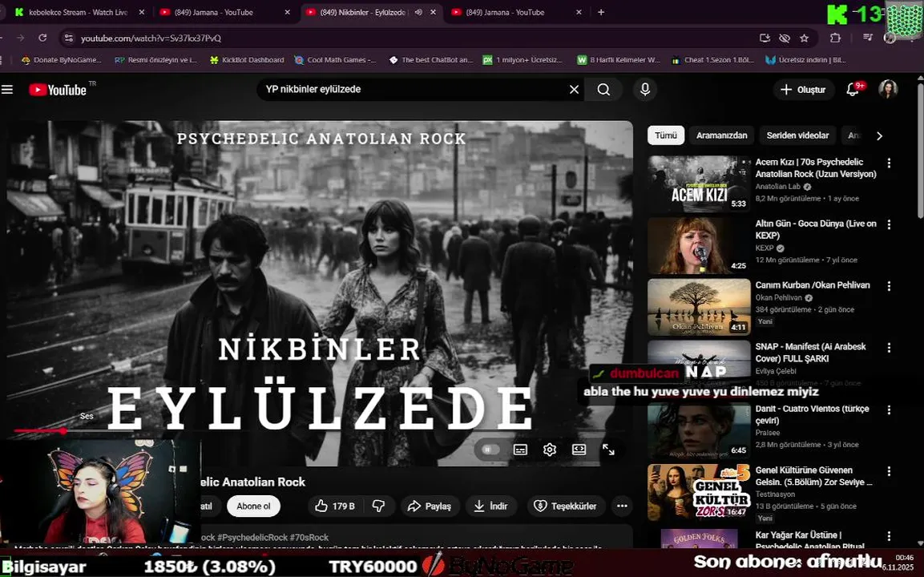Click the #PsychedelicRock hashtag
Viewport: 924px width, 577px height.
pos(252,538)
